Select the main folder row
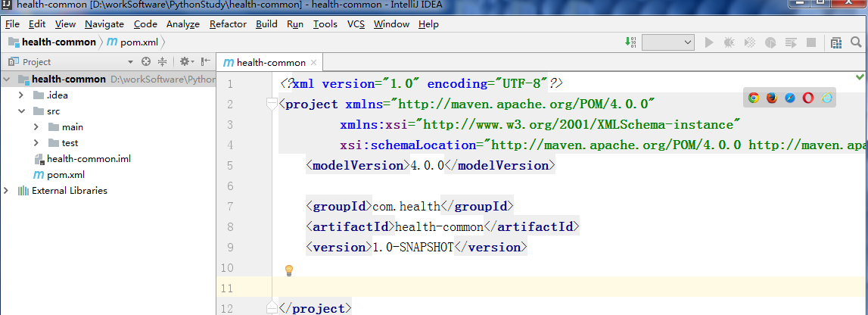This screenshot has height=315, width=868. pos(108,127)
